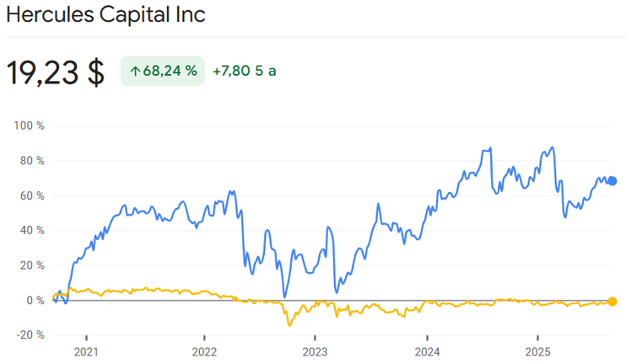Click the yellow endpoint dot on chart
Screen dimensions: 626x364
coord(613,302)
